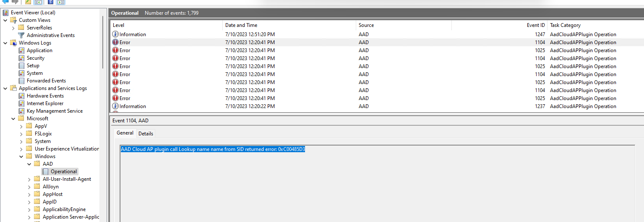Click the AppID folder icon
644x222 pixels.
(37, 202)
